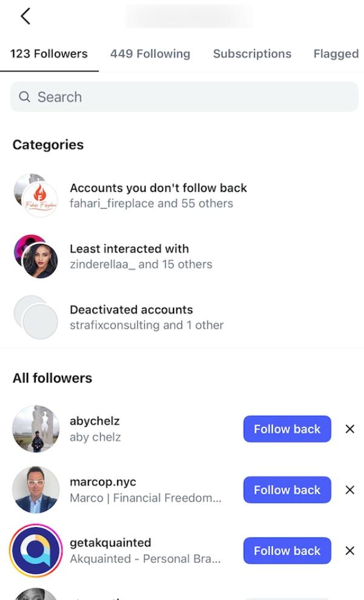The image size is (364, 600).
Task: Dismiss getakquainted using the X icon
Action: 349,551
